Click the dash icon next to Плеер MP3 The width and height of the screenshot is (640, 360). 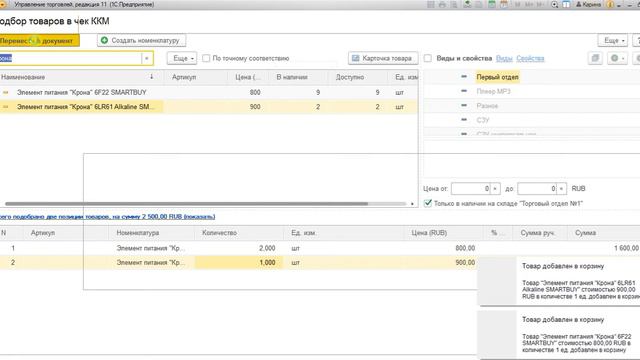point(464,91)
